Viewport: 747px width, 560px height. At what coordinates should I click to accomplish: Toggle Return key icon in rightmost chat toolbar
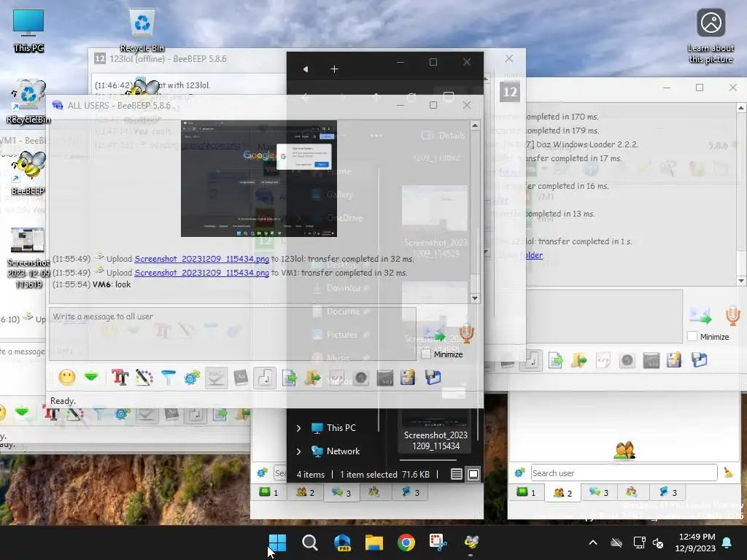pyautogui.click(x=531, y=360)
